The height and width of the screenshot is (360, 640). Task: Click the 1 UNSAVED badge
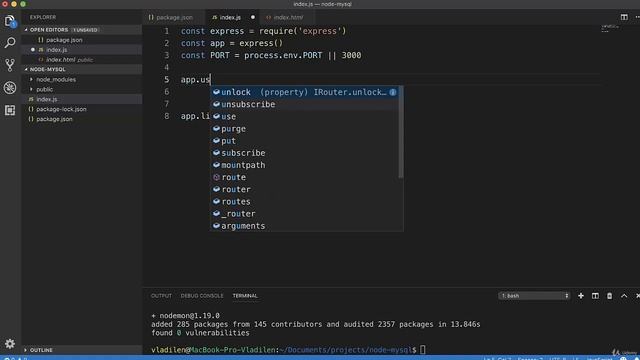[x=85, y=30]
